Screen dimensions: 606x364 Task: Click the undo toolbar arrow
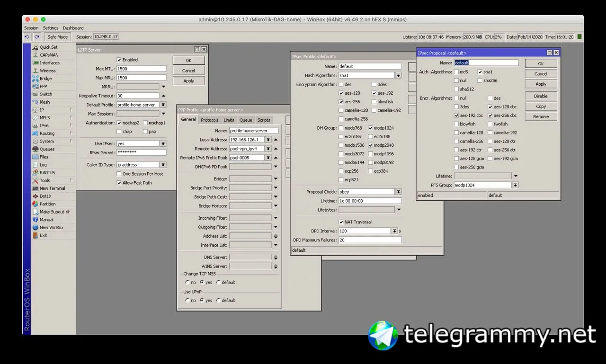click(x=27, y=36)
